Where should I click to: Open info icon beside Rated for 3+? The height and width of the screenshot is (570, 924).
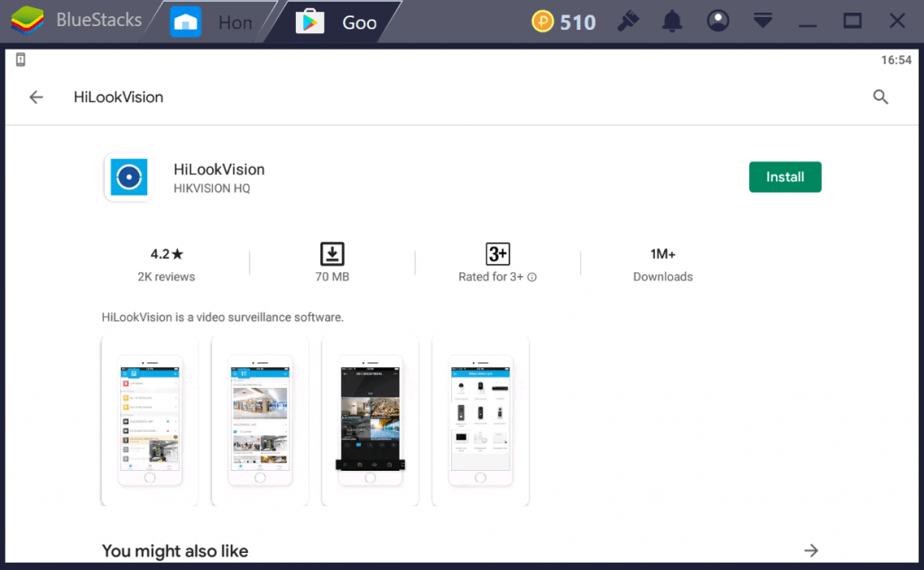[x=531, y=278]
